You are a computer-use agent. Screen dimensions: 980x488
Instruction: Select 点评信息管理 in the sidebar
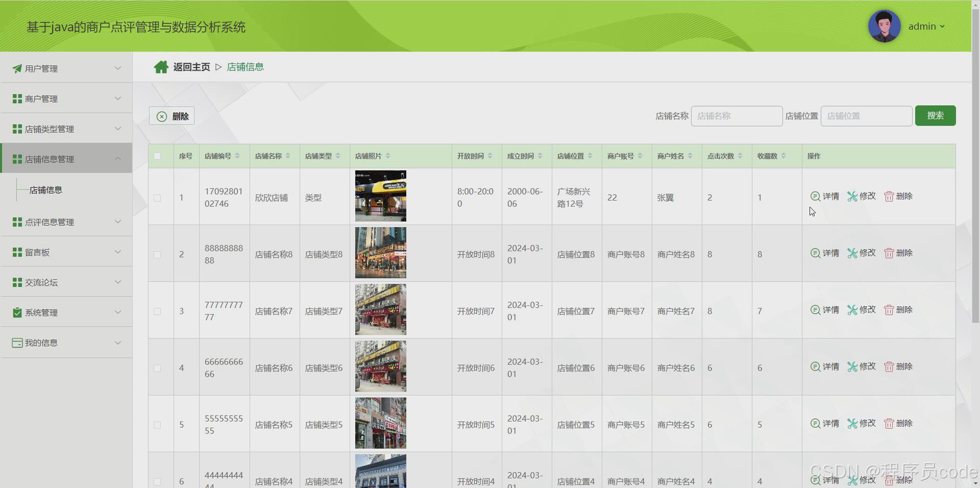pos(66,222)
